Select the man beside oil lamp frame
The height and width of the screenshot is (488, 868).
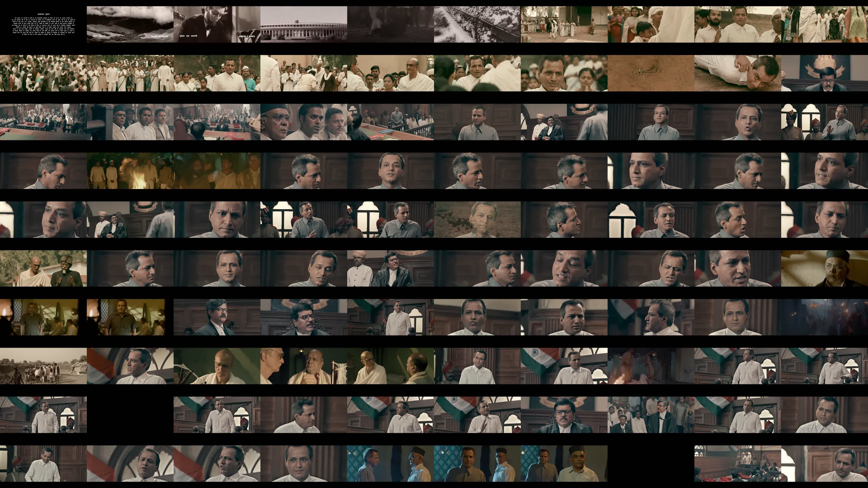[x=126, y=317]
